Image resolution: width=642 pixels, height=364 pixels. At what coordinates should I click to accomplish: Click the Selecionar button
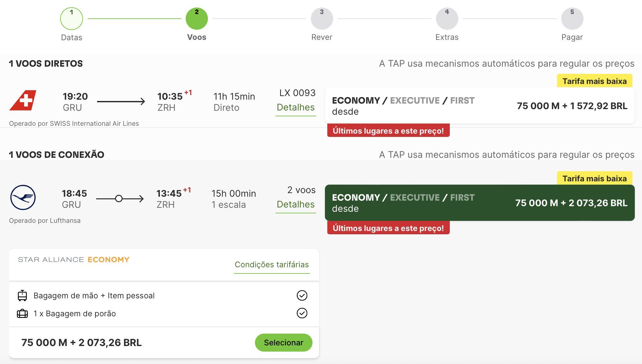[x=283, y=342]
